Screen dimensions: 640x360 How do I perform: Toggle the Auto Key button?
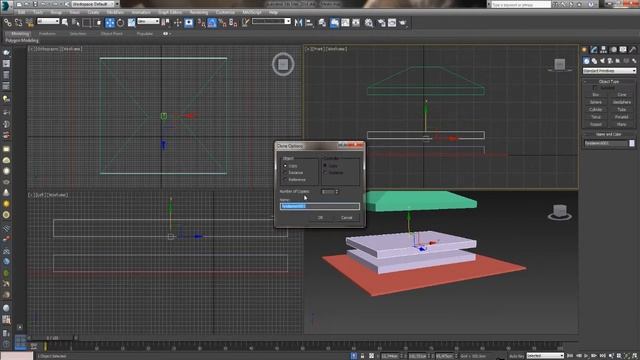tap(516, 356)
